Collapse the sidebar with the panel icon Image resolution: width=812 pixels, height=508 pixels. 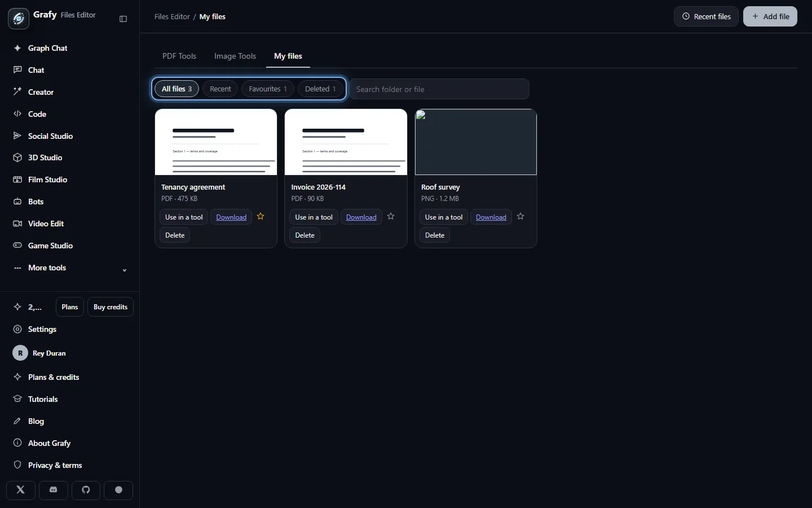click(123, 19)
